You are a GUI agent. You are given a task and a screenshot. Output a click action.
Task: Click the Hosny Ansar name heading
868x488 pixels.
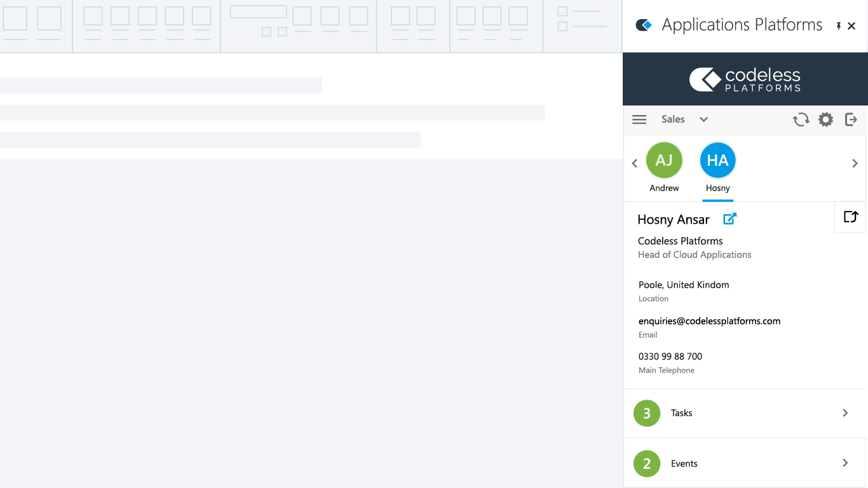coord(674,219)
